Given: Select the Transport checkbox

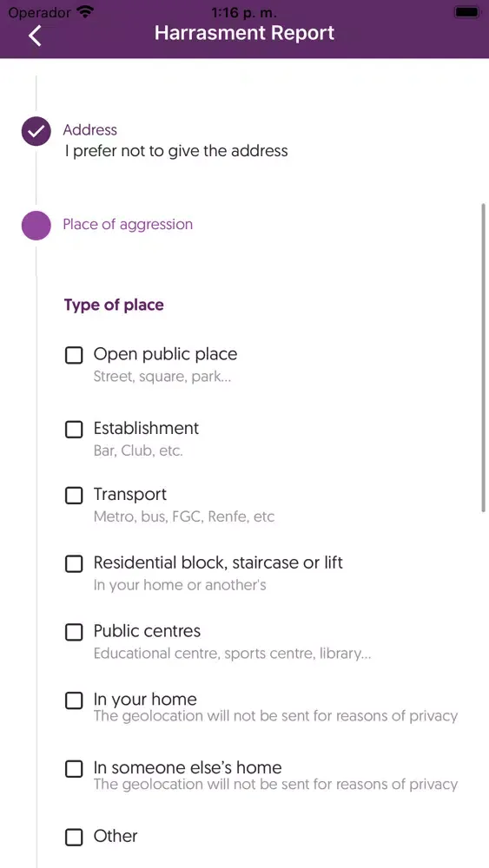Looking at the screenshot, I should click(x=74, y=496).
